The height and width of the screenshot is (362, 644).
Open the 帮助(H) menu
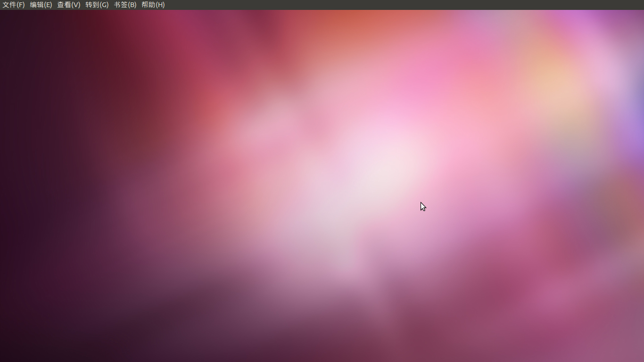[153, 5]
